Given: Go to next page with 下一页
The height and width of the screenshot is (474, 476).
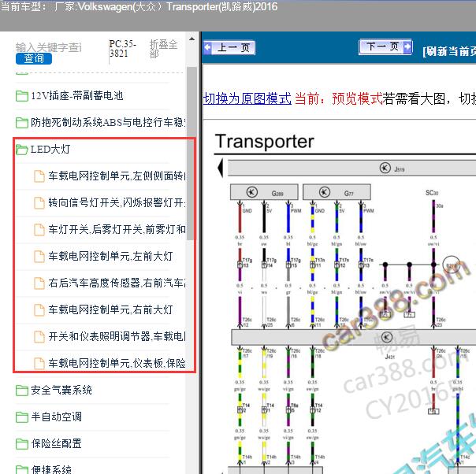Looking at the screenshot, I should point(385,46).
